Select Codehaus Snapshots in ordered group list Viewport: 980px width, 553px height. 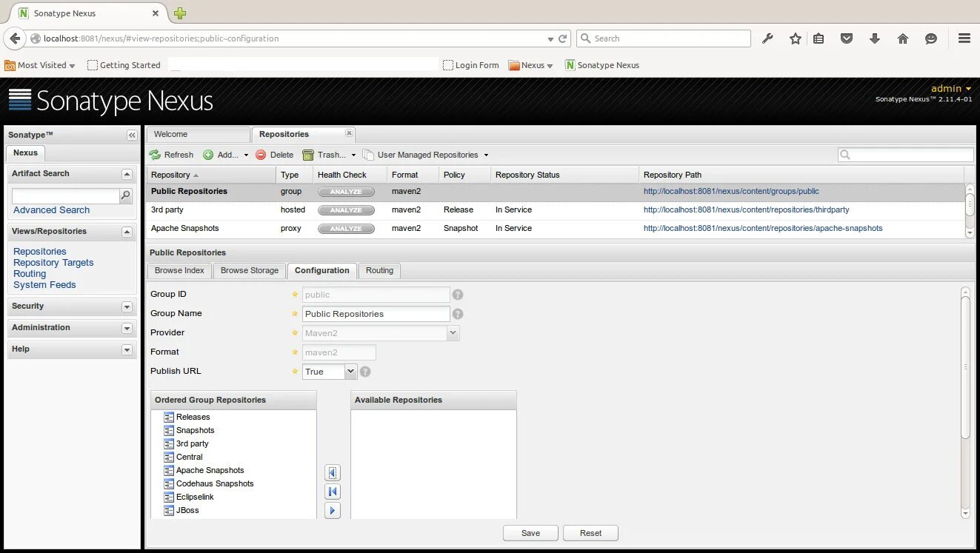pyautogui.click(x=215, y=484)
